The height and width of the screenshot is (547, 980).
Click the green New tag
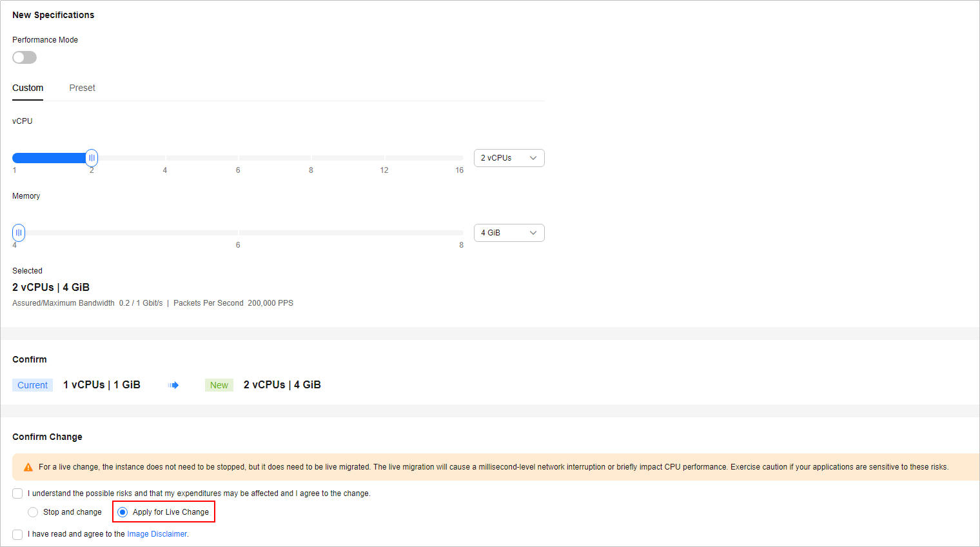coord(219,385)
